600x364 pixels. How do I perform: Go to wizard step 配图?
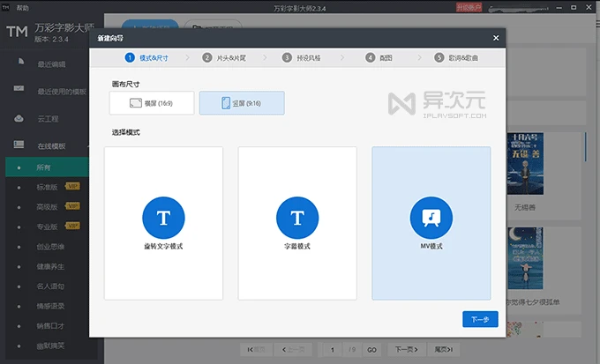pyautogui.click(x=379, y=58)
